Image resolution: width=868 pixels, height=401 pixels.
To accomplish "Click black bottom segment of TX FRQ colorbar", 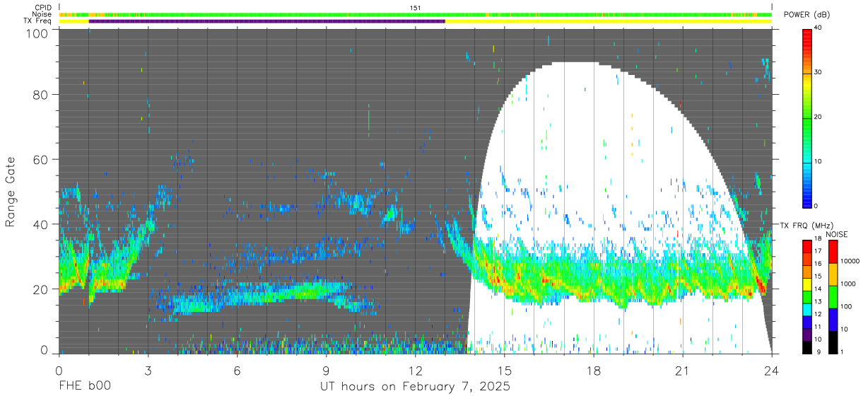I will (808, 347).
